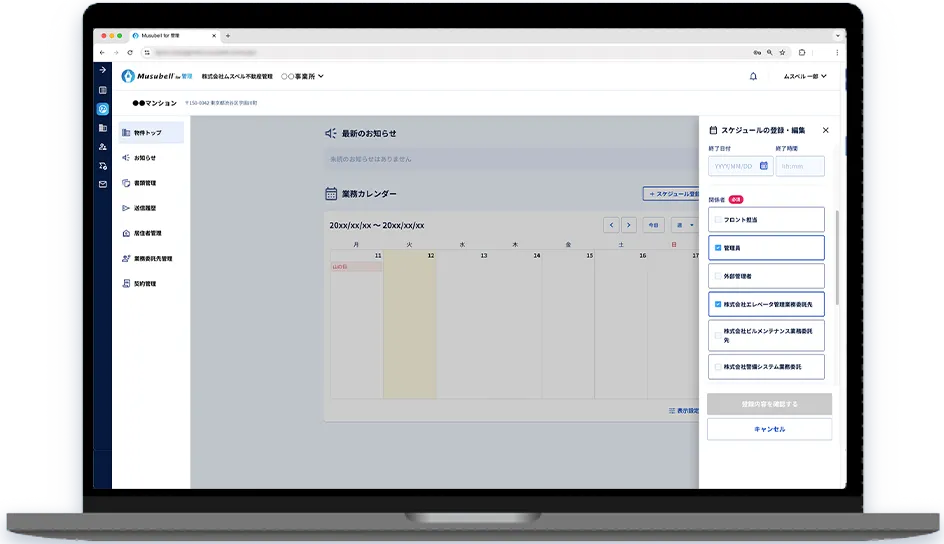The width and height of the screenshot is (944, 544).
Task: Uncheck the 管理員 checkbox
Action: coord(718,248)
